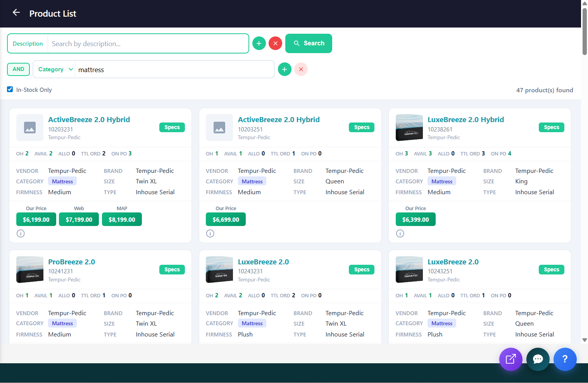Add another filter after the Category row
Screen dimensions: 588x383
[285, 69]
